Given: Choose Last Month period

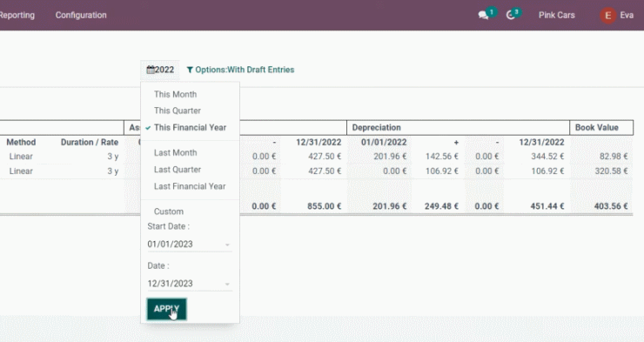Looking at the screenshot, I should point(176,153).
